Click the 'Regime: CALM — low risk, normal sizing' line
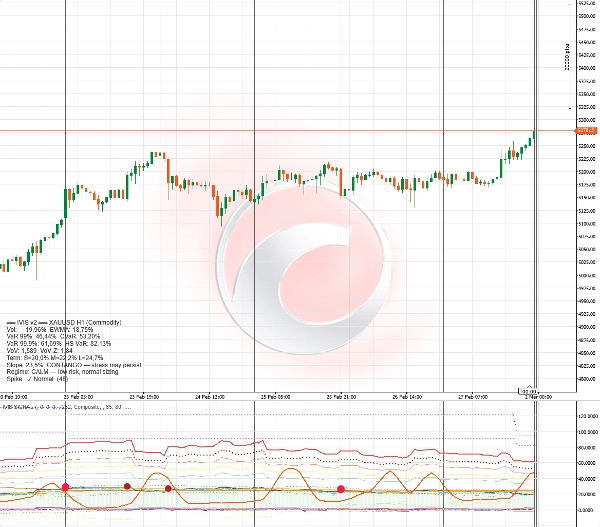The width and height of the screenshot is (600, 527). coord(62,372)
